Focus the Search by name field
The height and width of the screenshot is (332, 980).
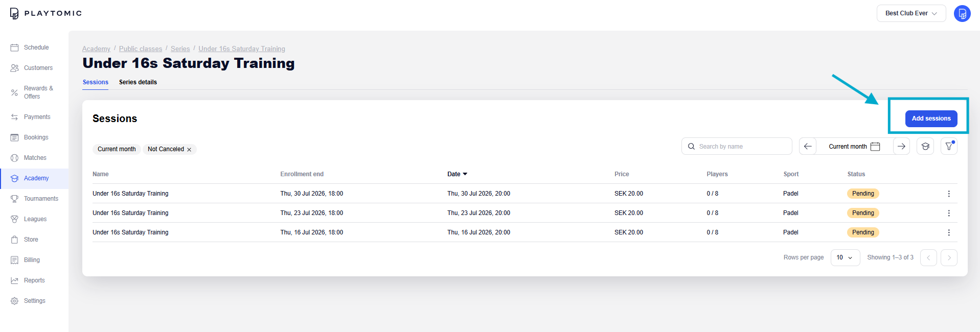pyautogui.click(x=737, y=146)
